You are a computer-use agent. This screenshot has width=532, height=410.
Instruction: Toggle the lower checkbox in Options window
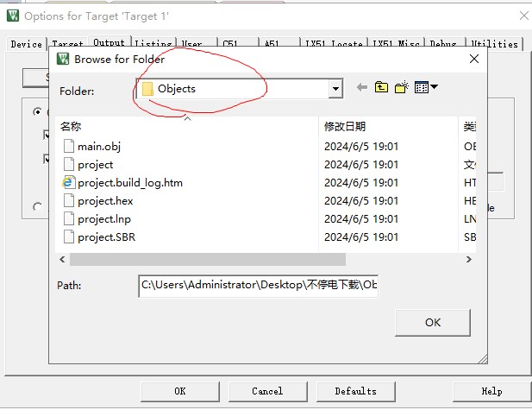(47, 159)
